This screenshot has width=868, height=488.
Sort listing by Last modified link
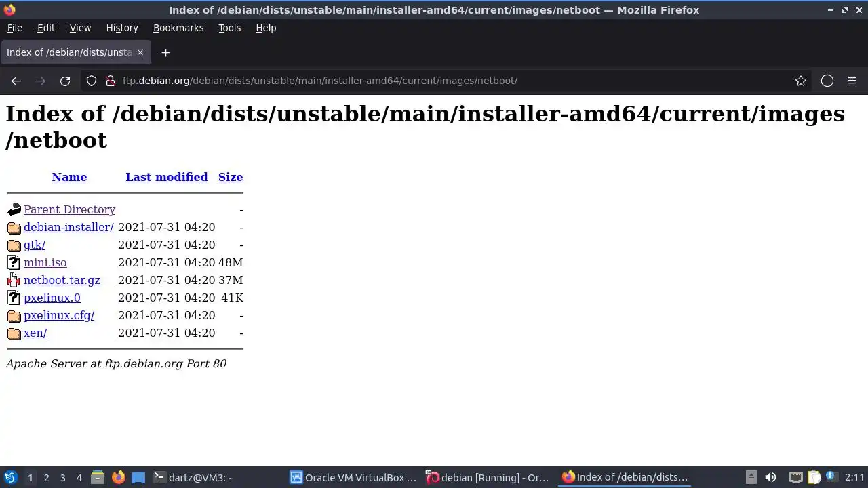coord(166,177)
